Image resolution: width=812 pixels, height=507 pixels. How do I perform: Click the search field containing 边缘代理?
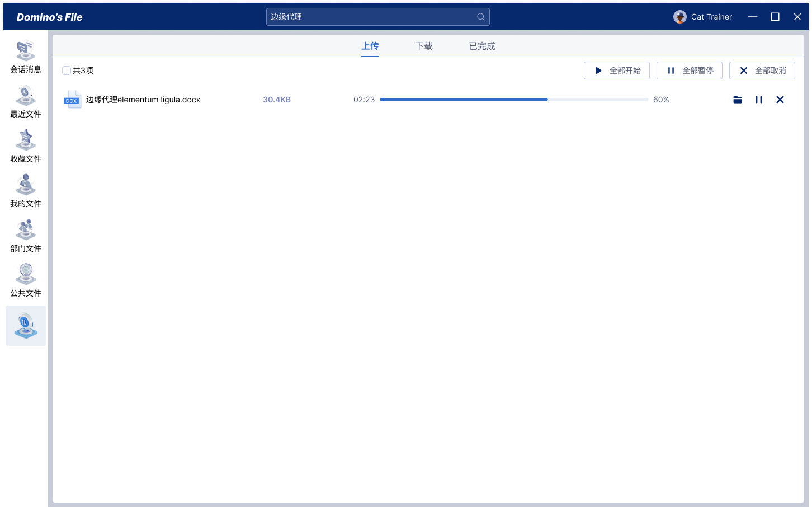[x=369, y=17]
